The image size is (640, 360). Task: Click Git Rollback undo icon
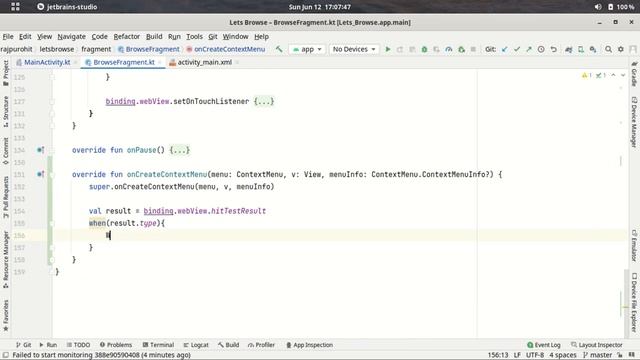tap(553, 49)
